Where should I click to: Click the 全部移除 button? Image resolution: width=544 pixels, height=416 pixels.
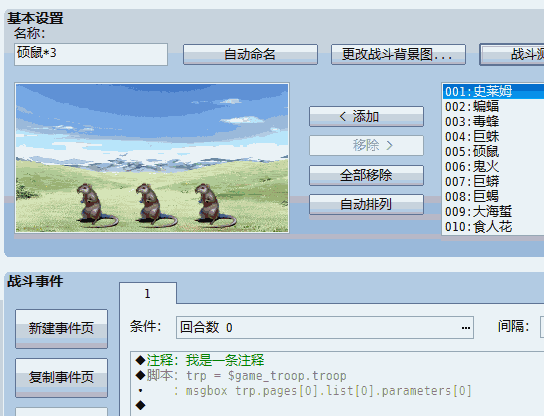[x=366, y=175]
